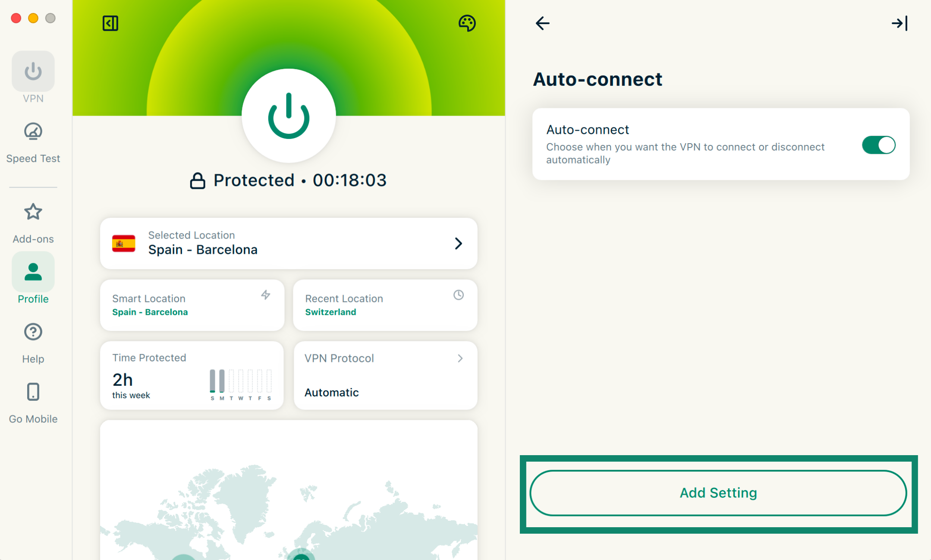Click the back arrow in Auto-connect panel

point(542,23)
